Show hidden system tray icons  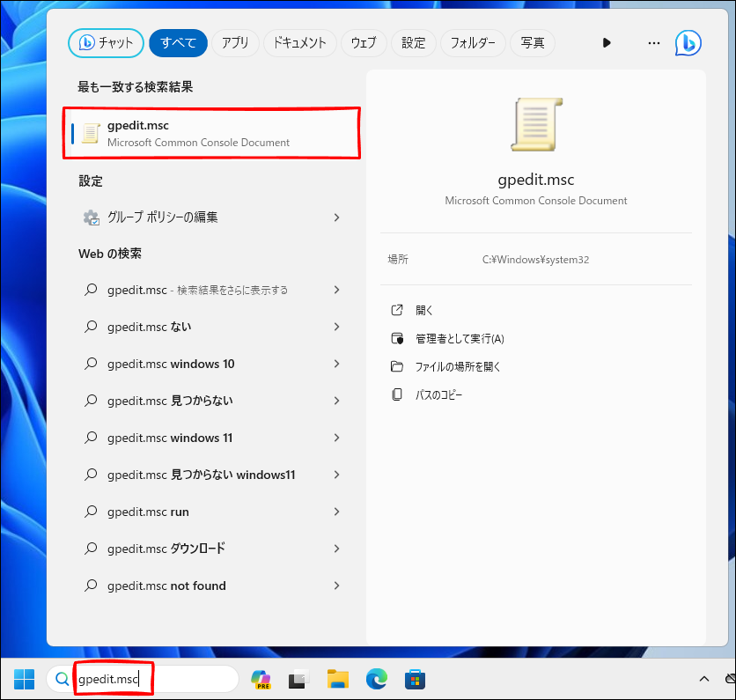pyautogui.click(x=704, y=679)
